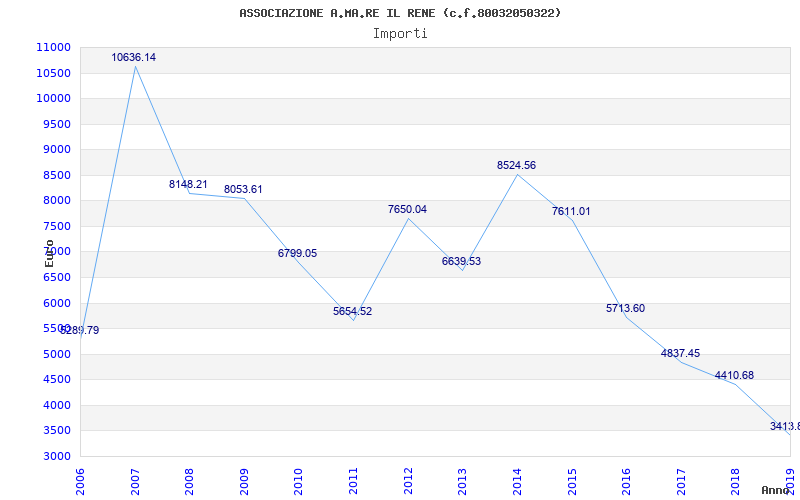This screenshot has width=800, height=500.
Task: Click the x-axis year 2009
Action: [x=244, y=482]
